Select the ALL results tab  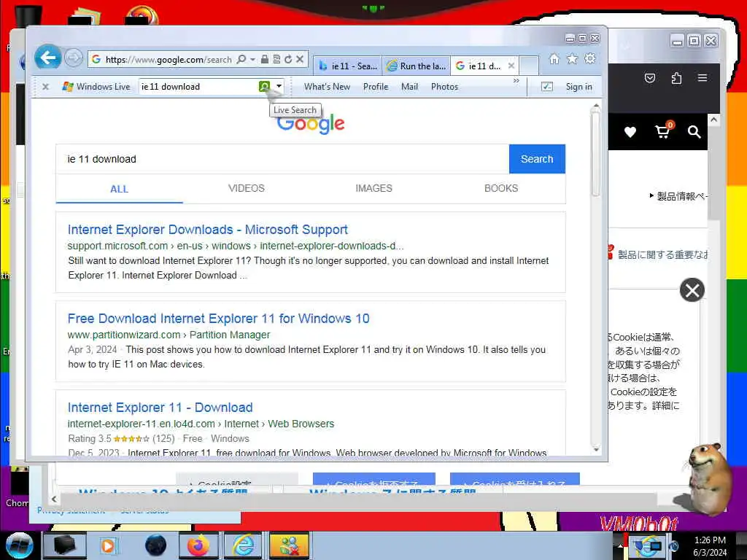pyautogui.click(x=119, y=189)
